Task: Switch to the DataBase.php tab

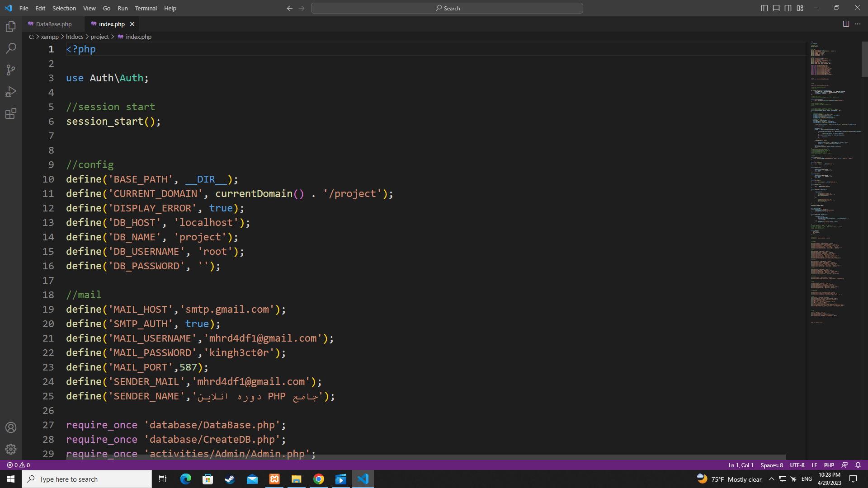Action: pyautogui.click(x=53, y=24)
